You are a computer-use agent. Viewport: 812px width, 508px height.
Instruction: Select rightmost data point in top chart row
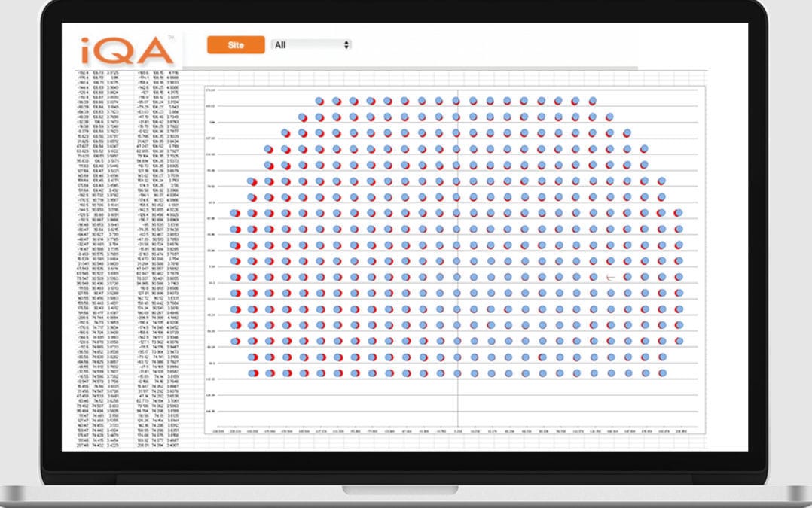[x=592, y=101]
